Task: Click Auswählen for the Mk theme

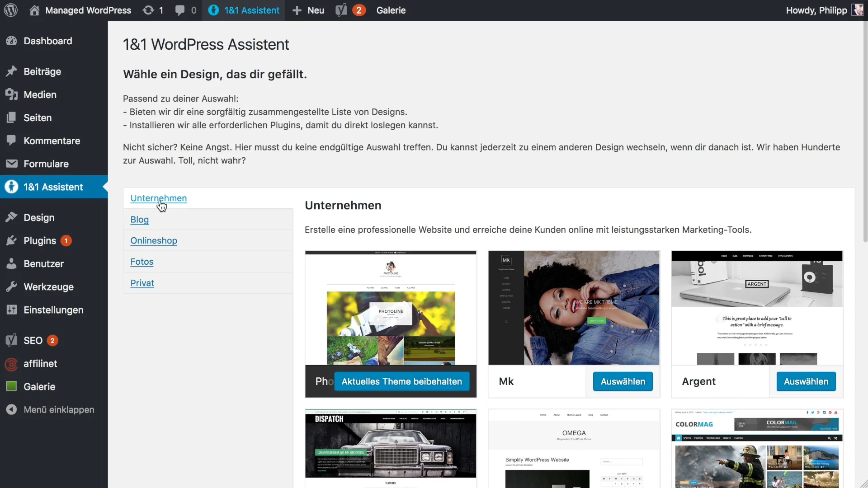Action: 623,381
